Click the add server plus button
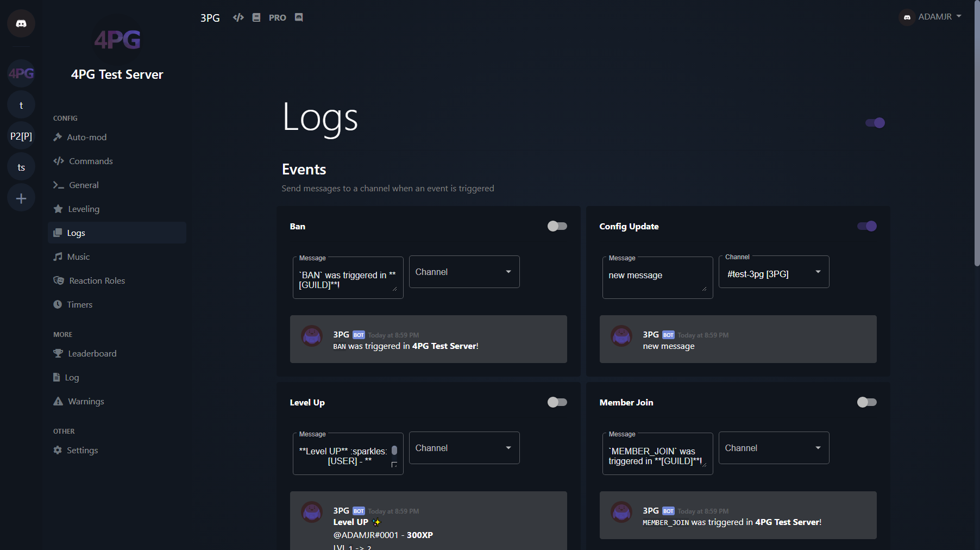 click(x=21, y=197)
